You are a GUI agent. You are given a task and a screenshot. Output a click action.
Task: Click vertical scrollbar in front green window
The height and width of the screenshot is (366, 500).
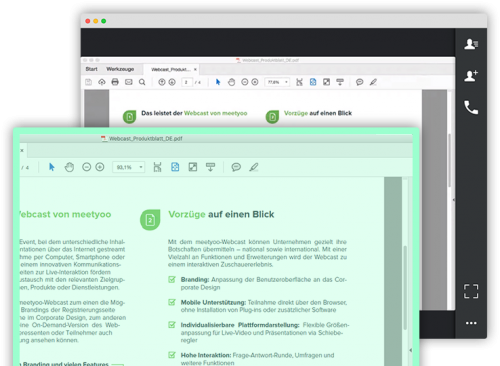(x=405, y=288)
